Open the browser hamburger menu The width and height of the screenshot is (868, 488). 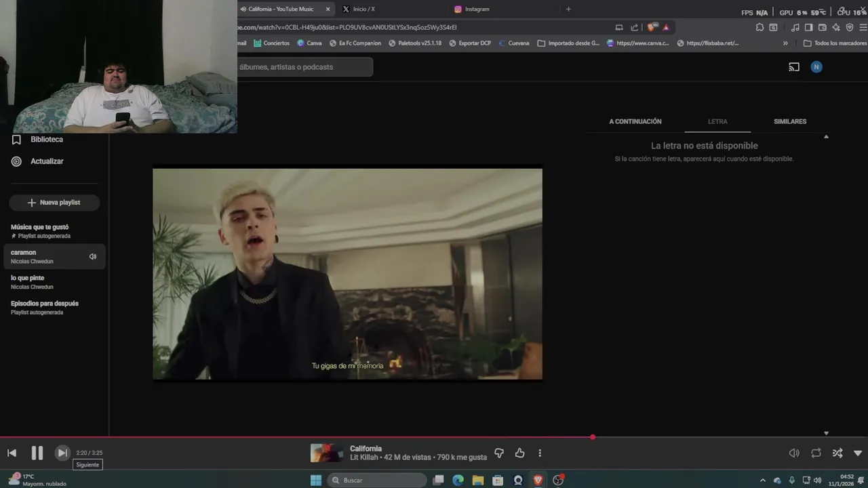[863, 27]
